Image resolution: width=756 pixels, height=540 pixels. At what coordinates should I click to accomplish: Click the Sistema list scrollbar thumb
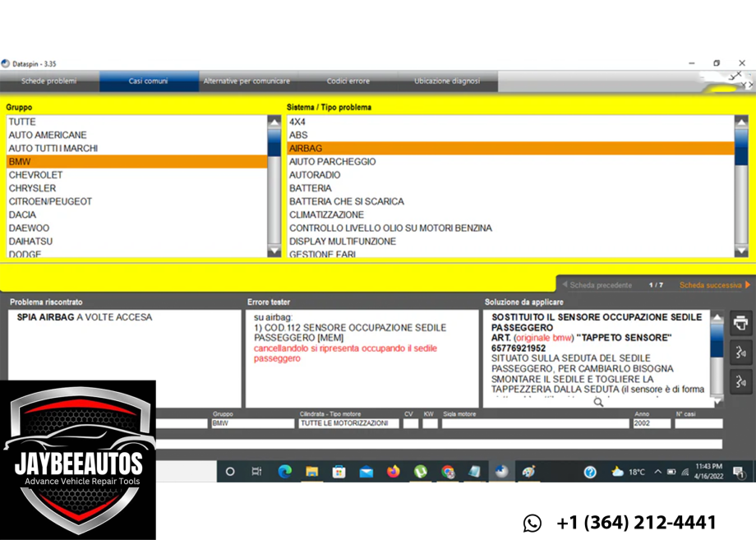(x=741, y=147)
